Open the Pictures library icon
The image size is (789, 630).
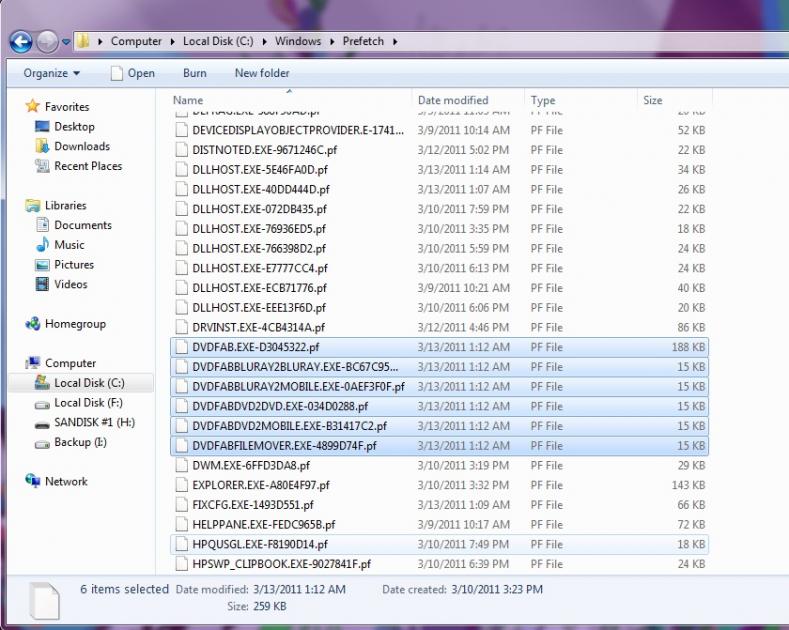[x=42, y=265]
